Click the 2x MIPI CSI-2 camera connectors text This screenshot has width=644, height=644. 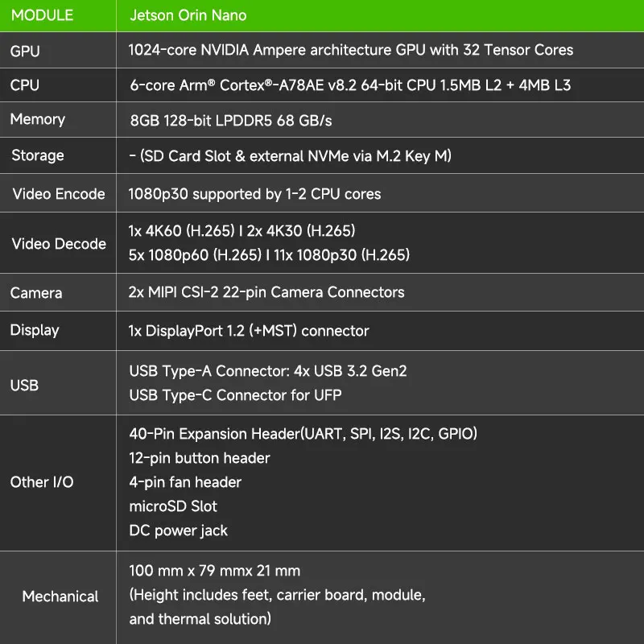pyautogui.click(x=266, y=292)
